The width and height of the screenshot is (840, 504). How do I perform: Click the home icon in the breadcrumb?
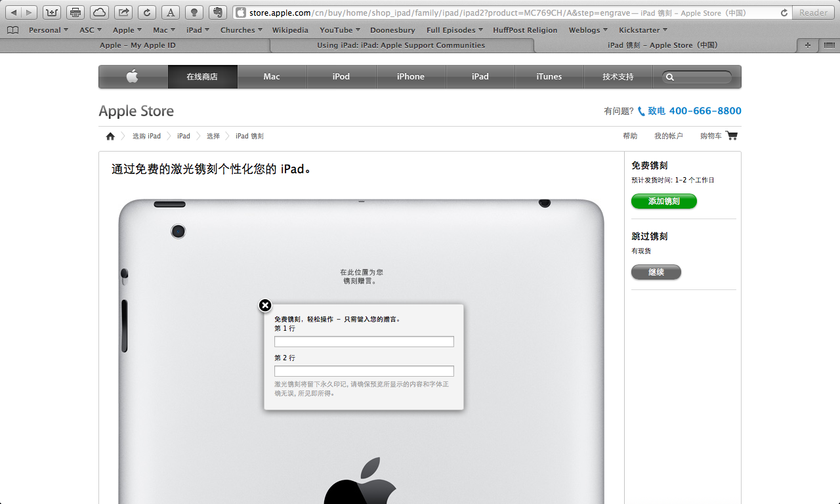coord(110,136)
